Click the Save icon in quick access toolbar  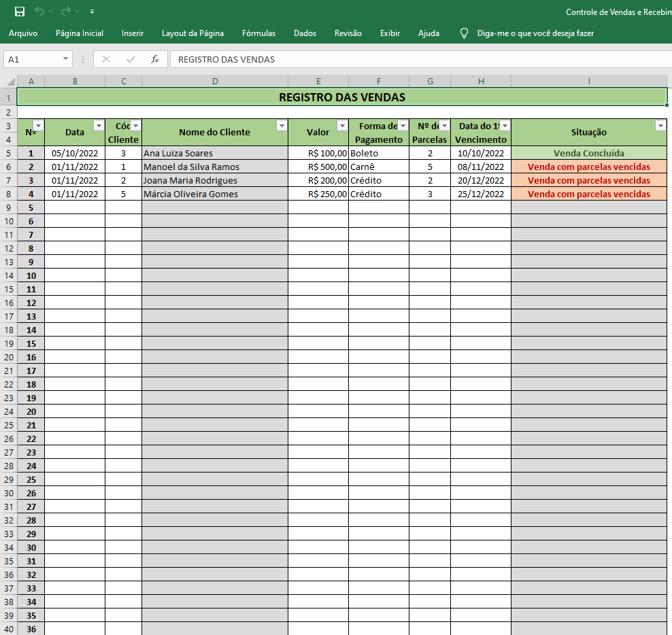click(x=20, y=12)
